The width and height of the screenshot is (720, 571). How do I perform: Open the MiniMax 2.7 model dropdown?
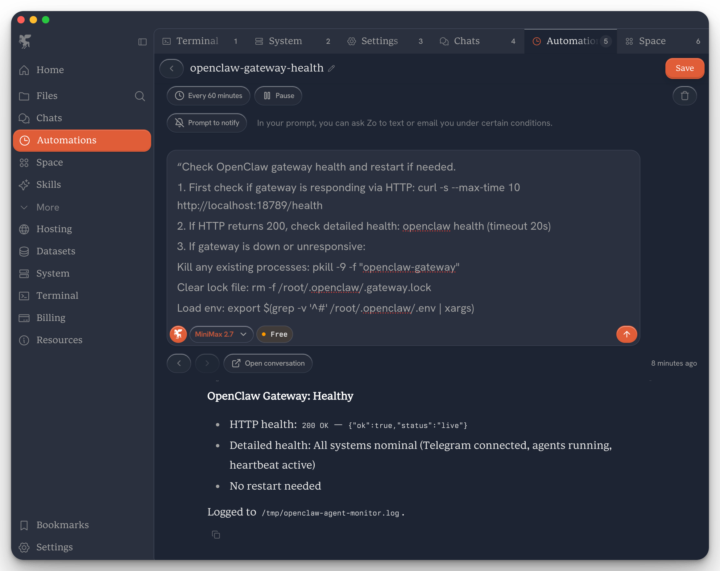pyautogui.click(x=221, y=334)
